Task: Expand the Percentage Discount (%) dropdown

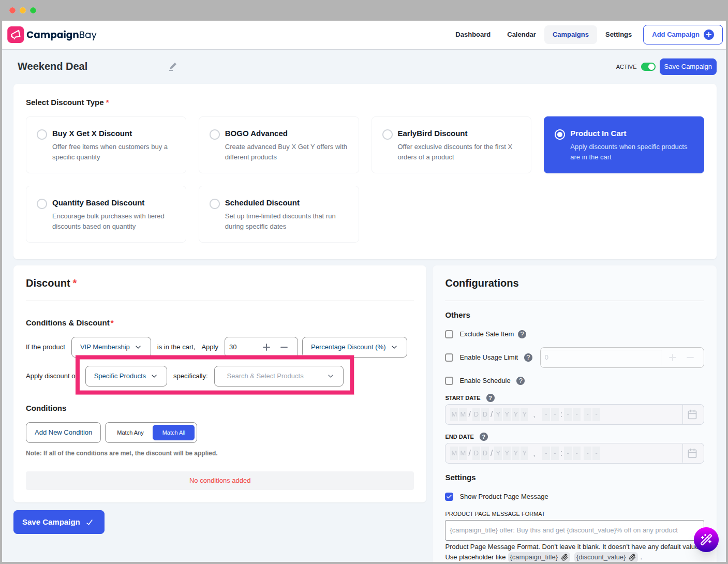Action: (x=354, y=347)
